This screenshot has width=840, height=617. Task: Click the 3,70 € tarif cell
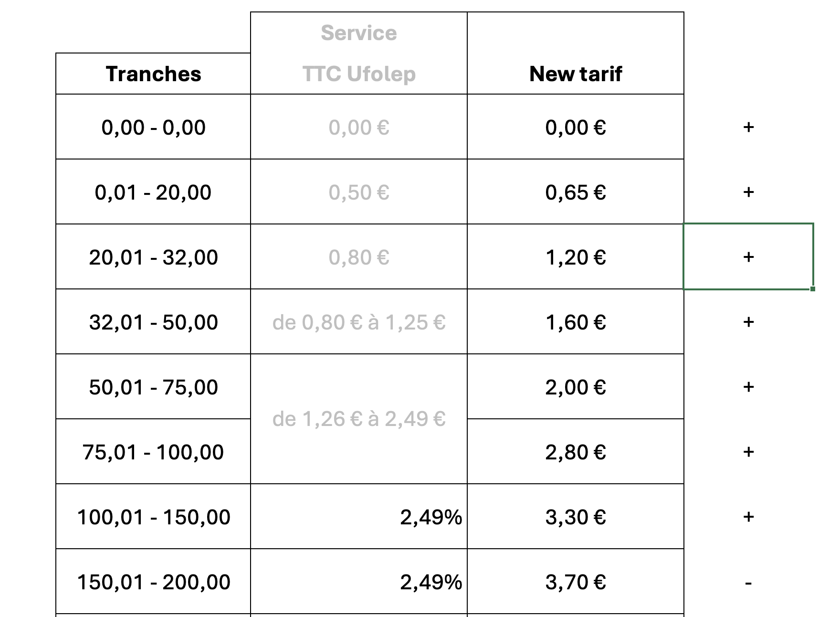(x=575, y=582)
